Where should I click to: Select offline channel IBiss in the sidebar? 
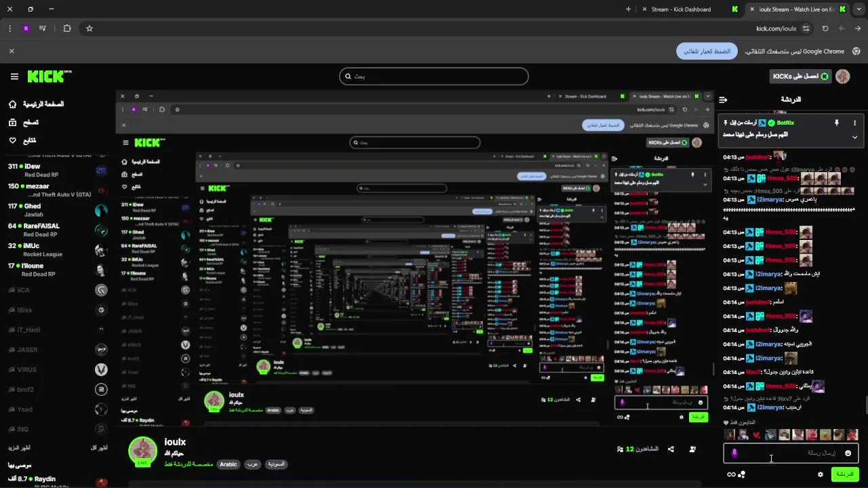57,310
